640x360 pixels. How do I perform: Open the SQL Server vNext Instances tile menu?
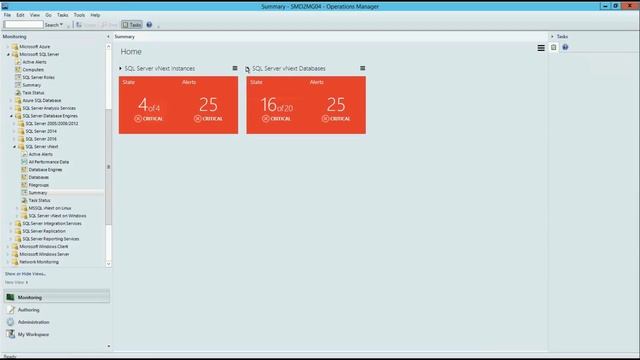coord(235,68)
